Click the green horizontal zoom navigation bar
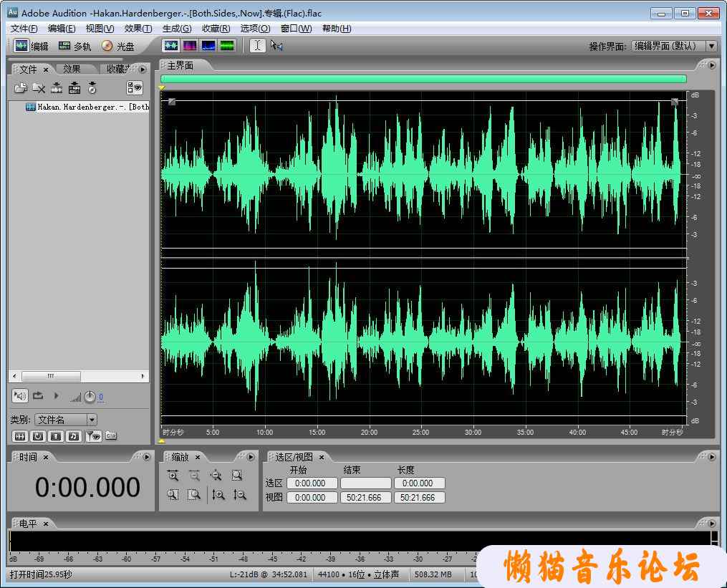 pos(423,79)
